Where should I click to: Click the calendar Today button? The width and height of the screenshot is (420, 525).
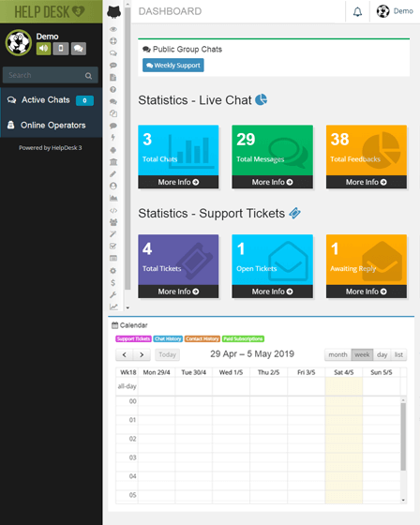coord(167,354)
